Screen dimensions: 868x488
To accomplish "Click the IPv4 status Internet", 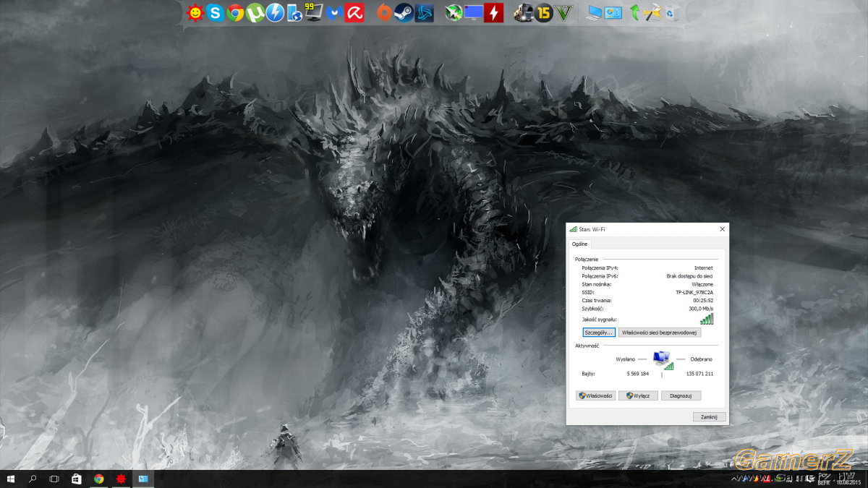I will click(x=704, y=267).
